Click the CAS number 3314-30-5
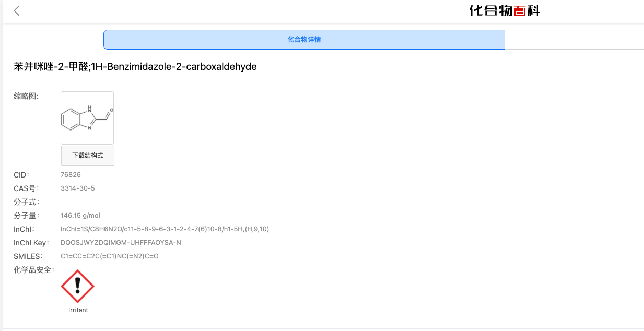 click(x=78, y=188)
